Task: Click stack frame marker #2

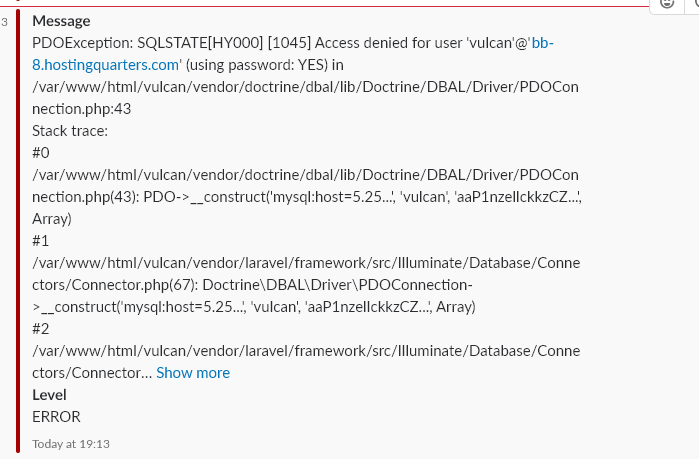Action: [41, 329]
